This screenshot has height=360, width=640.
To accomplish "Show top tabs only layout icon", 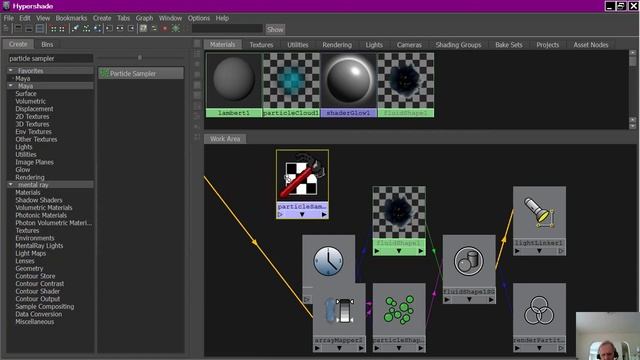I will tap(18, 29).
